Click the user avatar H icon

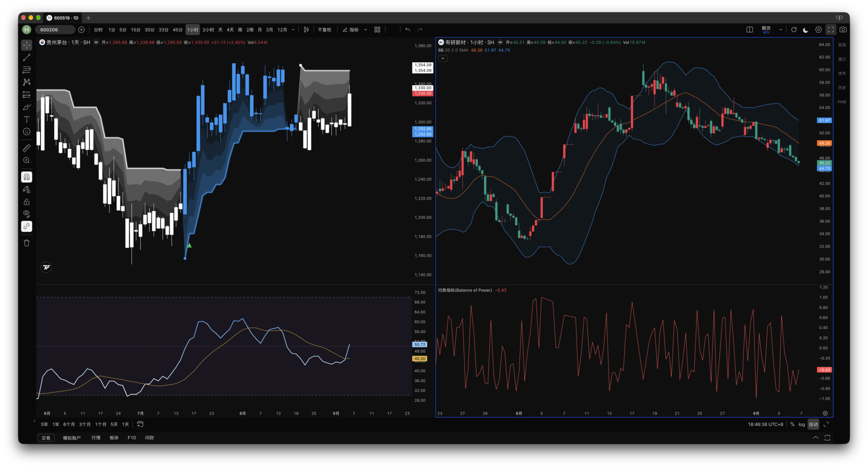point(27,30)
